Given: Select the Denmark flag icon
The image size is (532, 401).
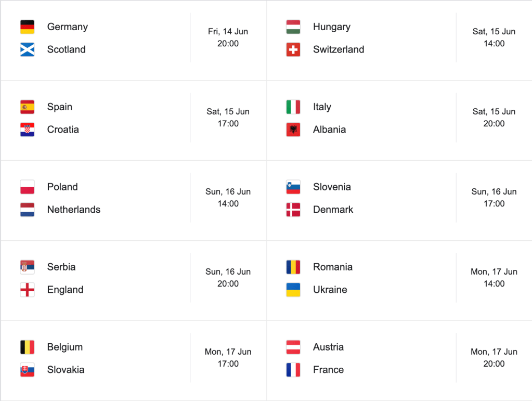Looking at the screenshot, I should pos(293,210).
